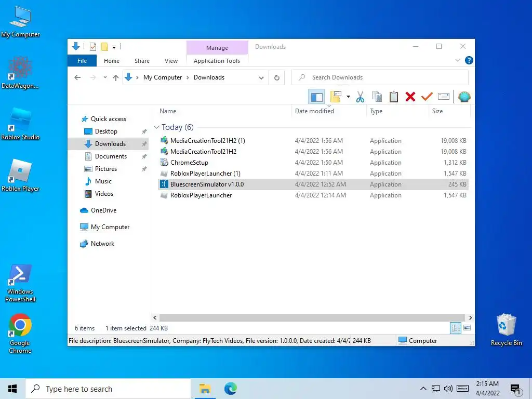The width and height of the screenshot is (532, 399).
Task: Open the new folder dropdown arrow
Action: [348, 97]
